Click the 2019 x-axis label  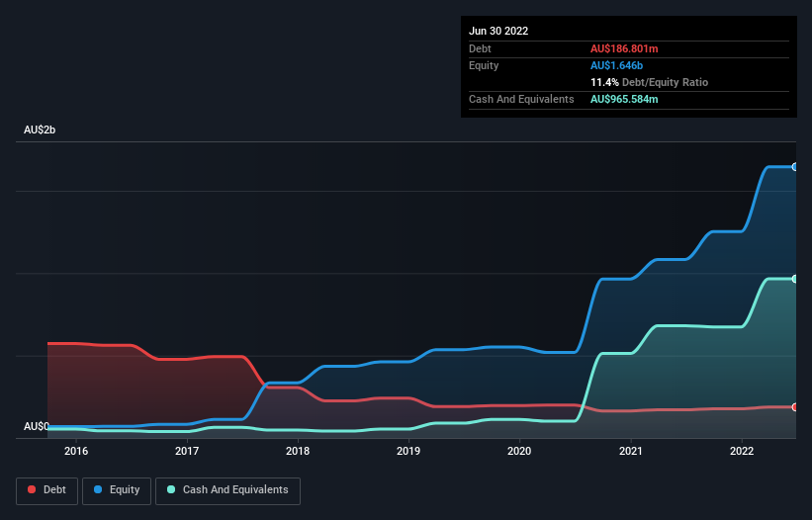[x=408, y=451]
